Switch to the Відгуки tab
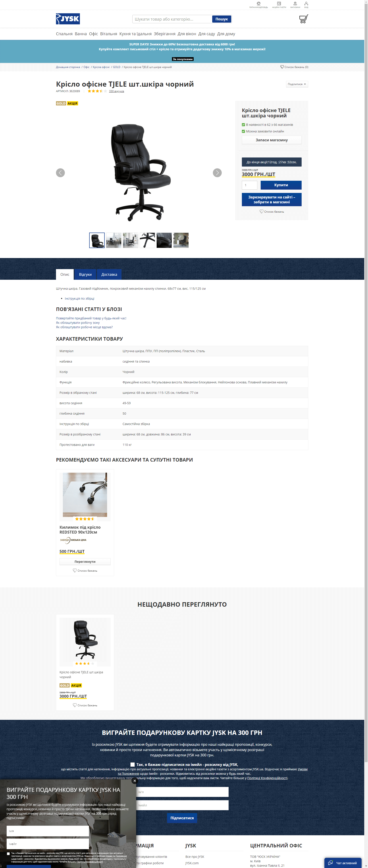Viewport: 368px width, 868px height. point(85,274)
